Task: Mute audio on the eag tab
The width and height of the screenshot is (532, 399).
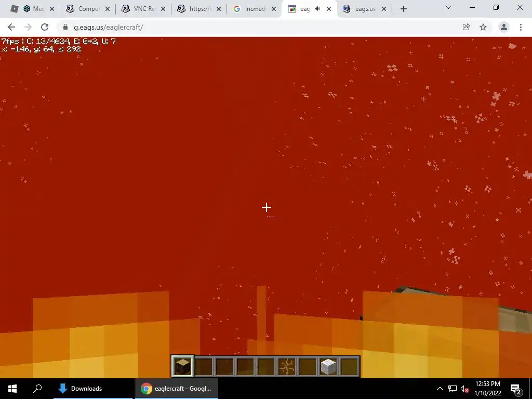Action: coord(317,9)
